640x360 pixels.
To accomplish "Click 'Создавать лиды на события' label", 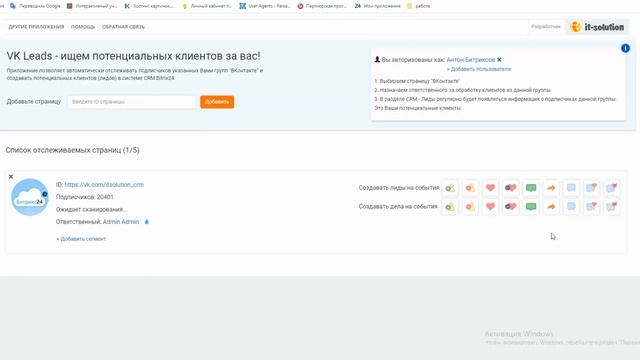I will click(399, 188).
